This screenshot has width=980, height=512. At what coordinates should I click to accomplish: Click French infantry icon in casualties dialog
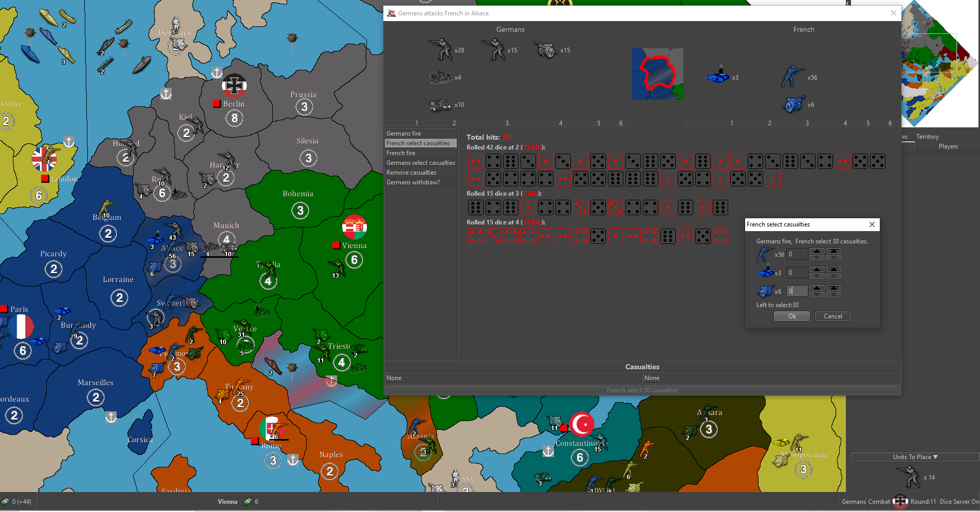click(x=765, y=254)
